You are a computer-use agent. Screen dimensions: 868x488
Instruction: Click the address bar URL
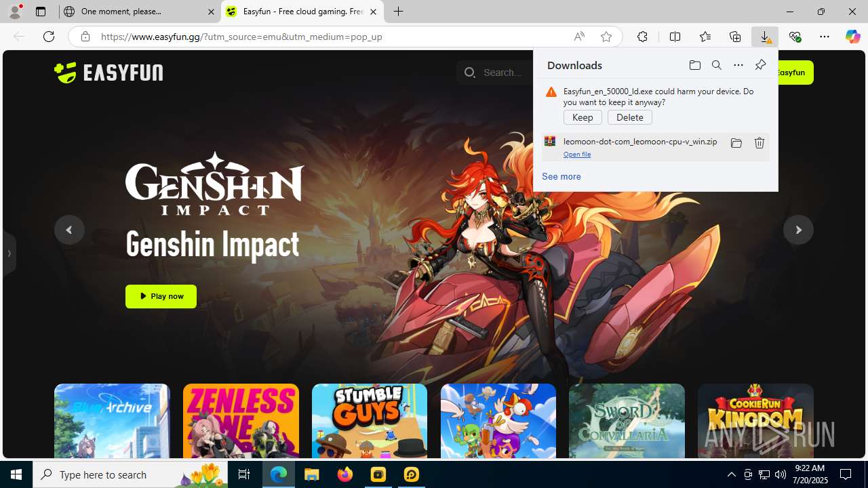(x=241, y=37)
